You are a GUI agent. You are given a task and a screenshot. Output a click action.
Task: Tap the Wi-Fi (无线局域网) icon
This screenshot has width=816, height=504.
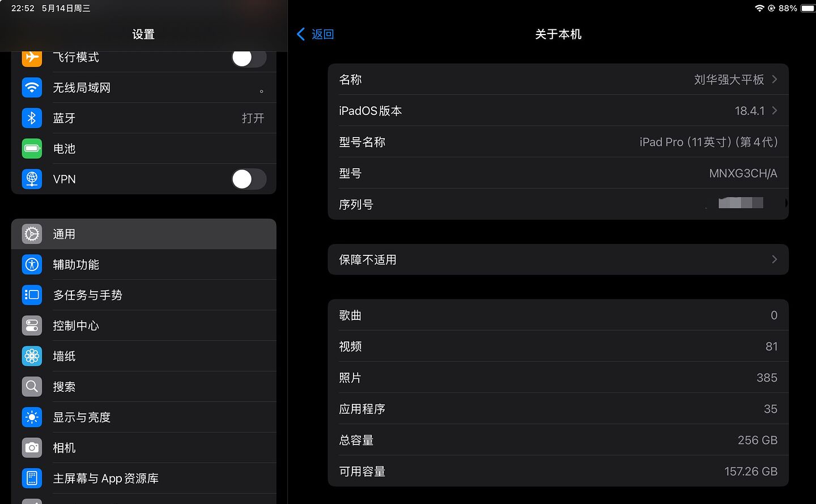tap(32, 88)
